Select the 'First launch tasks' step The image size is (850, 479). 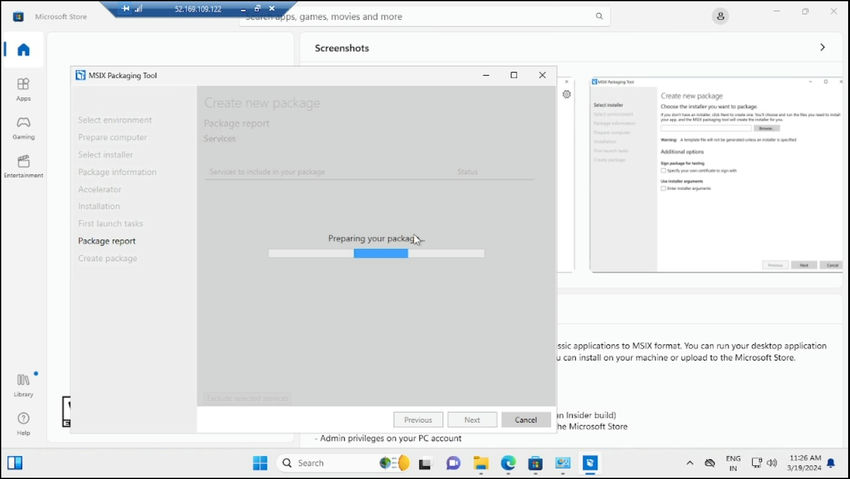coord(110,223)
